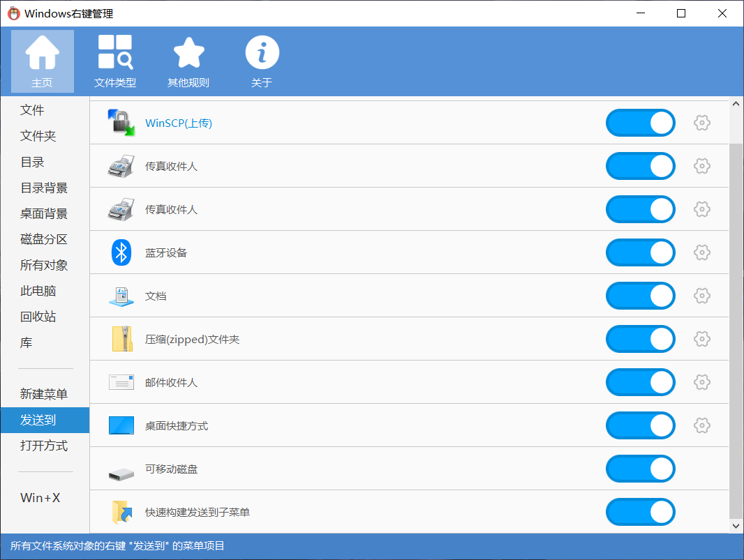
Task: Click the 快速构建发送到子菜单 folder shortcut icon
Action: coord(122,512)
